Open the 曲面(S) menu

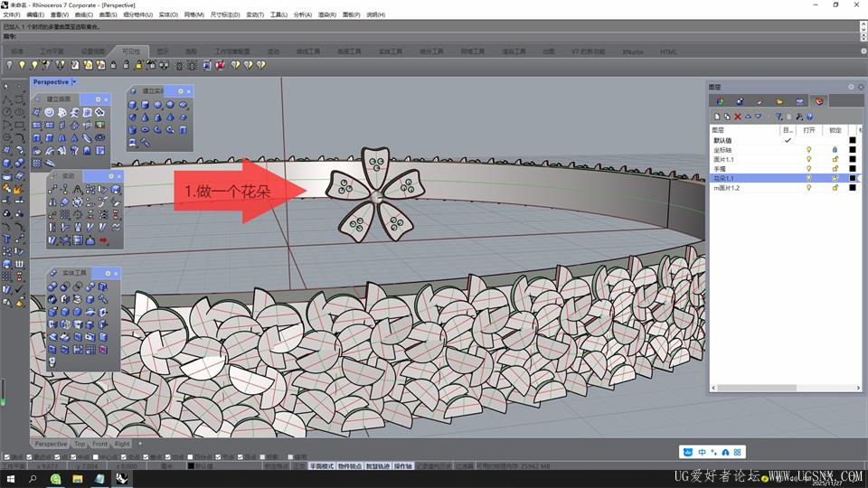coord(108,15)
